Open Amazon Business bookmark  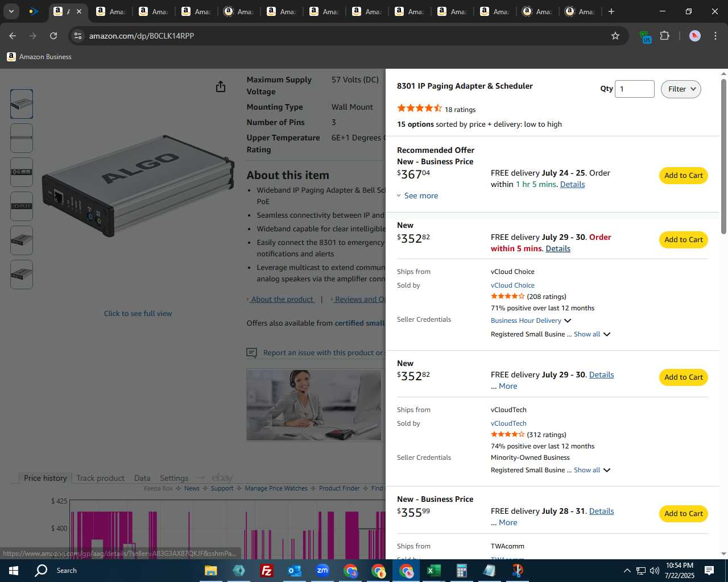click(x=39, y=57)
